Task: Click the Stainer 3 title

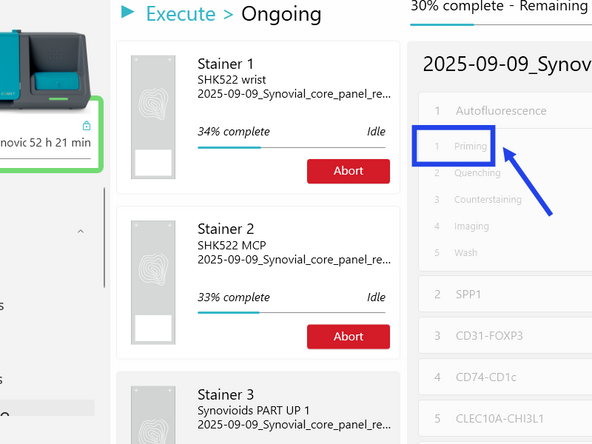Action: pyautogui.click(x=226, y=395)
